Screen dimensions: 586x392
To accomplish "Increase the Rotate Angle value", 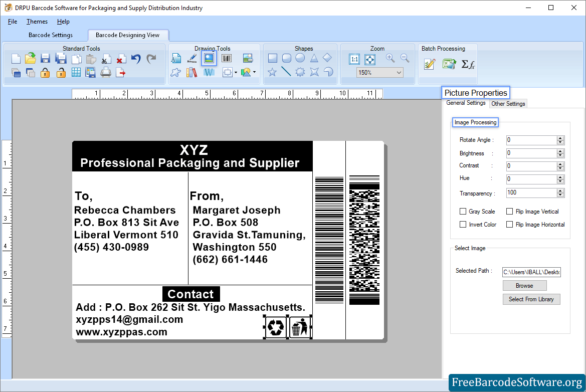I will click(x=560, y=138).
